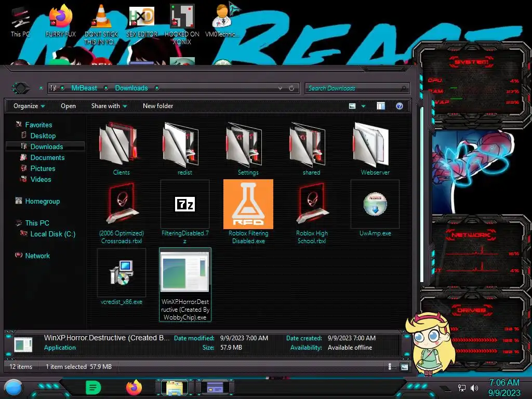Click the Firefox desktop icon labeled FURRY FUX
Viewport: 532px width, 399px height.
(x=60, y=20)
